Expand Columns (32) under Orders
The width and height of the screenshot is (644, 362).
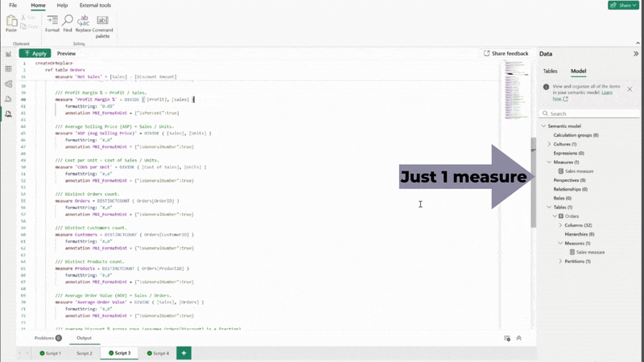[x=560, y=225]
